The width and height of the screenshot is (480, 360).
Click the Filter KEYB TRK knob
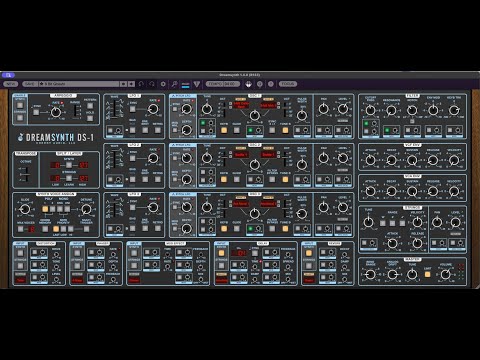pos(454,110)
